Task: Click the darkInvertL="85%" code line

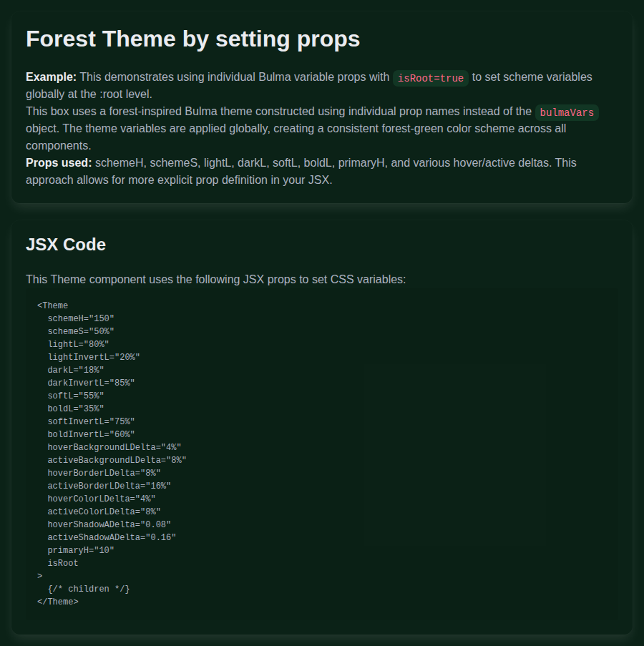Action: [91, 383]
